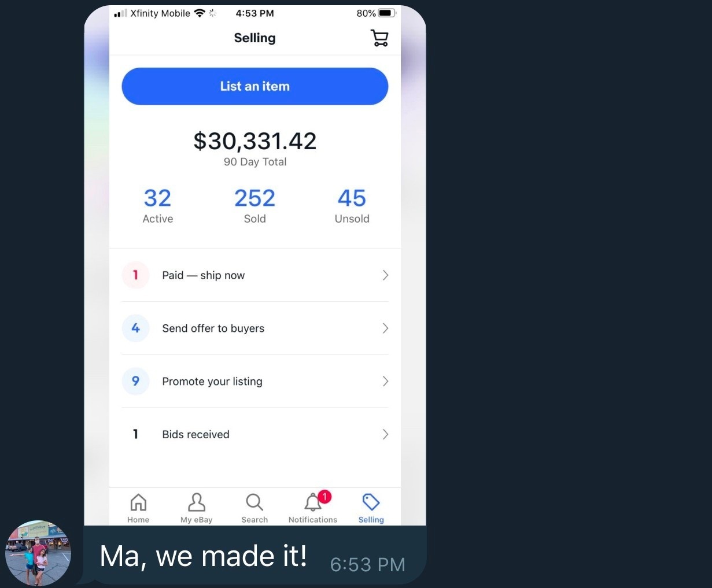Viewport: 712px width, 588px height.
Task: Open the Promote your listing row
Action: pyautogui.click(x=212, y=382)
